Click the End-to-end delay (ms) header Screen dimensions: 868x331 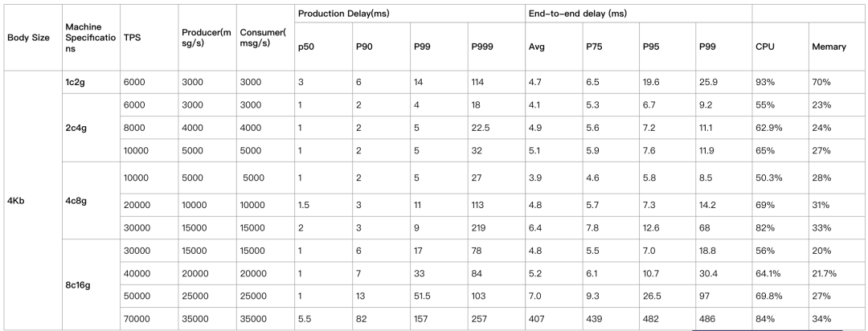coord(638,14)
